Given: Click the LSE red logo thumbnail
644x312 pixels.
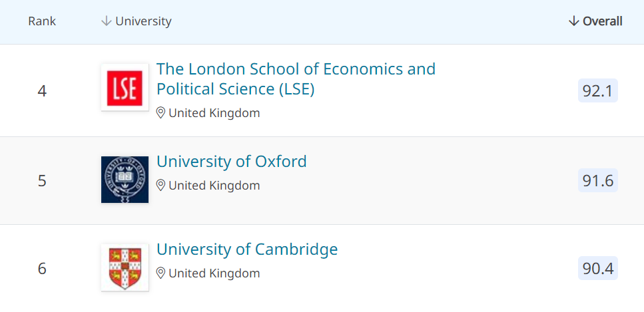Looking at the screenshot, I should coord(125,87).
